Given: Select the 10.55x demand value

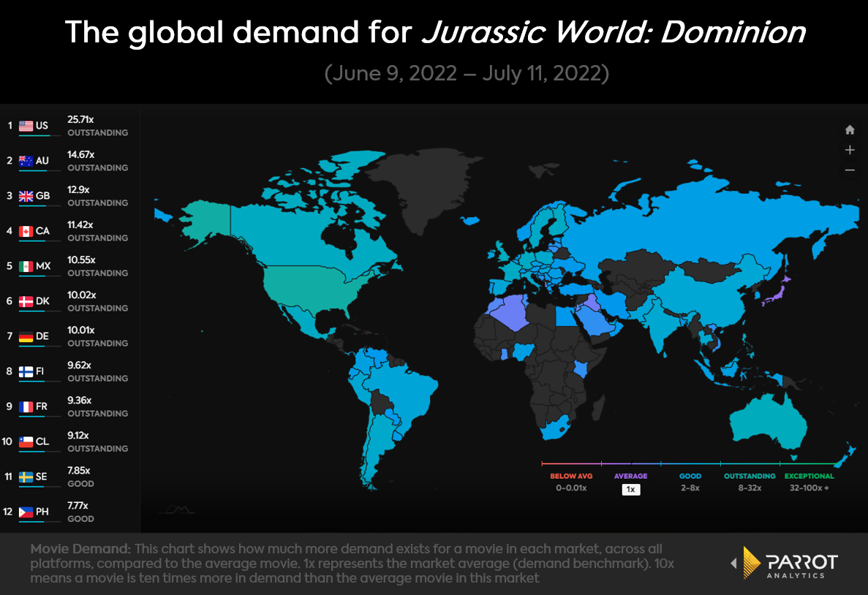Looking at the screenshot, I should click(x=81, y=259).
